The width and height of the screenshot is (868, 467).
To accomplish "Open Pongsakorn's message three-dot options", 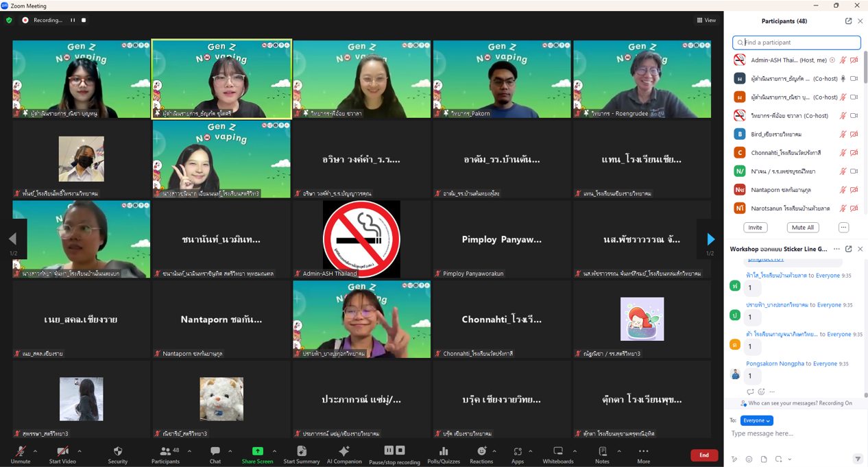I will pos(773,392).
